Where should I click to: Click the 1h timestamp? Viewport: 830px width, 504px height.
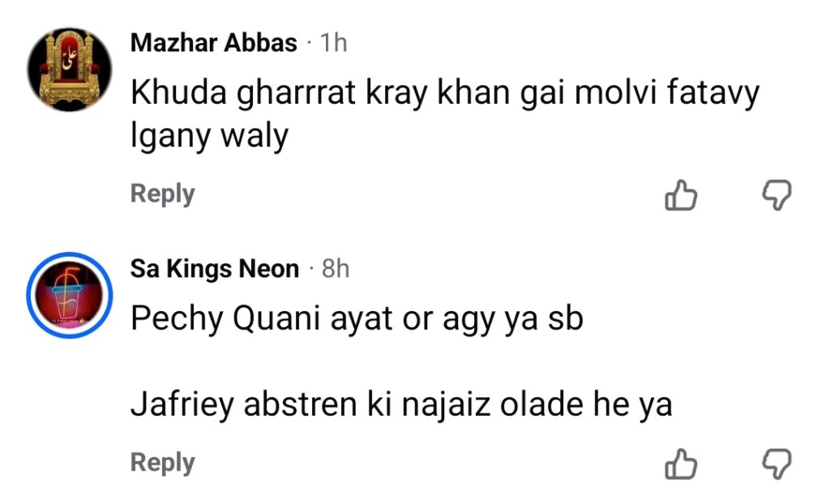pos(333,43)
